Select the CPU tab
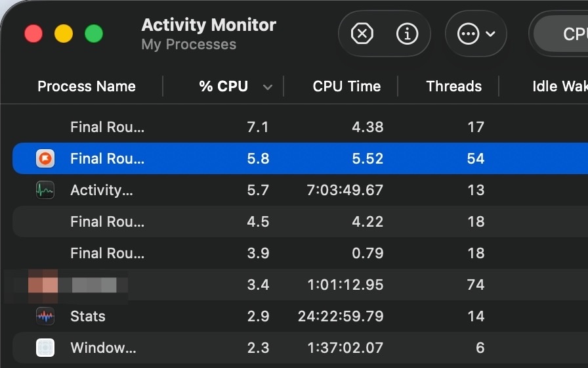Screen dimensions: 588x368 point(560,34)
